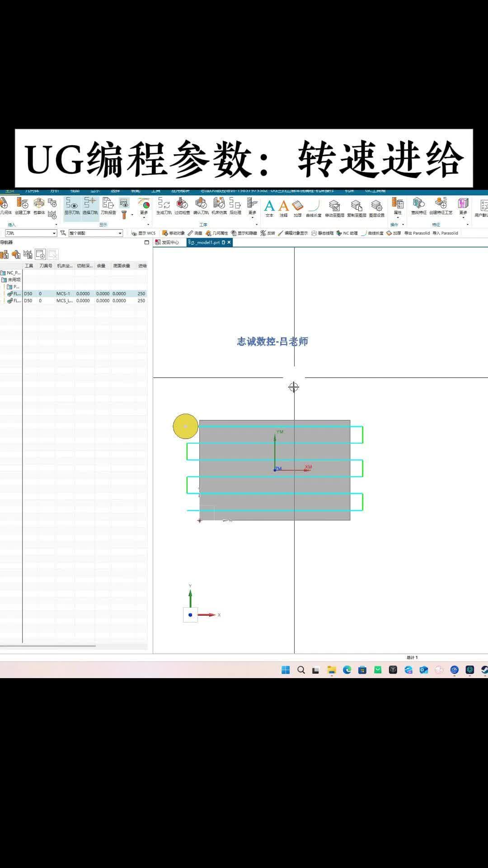Switch to the 发现中心 tab
Screen dimensions: 488x868
click(x=168, y=242)
